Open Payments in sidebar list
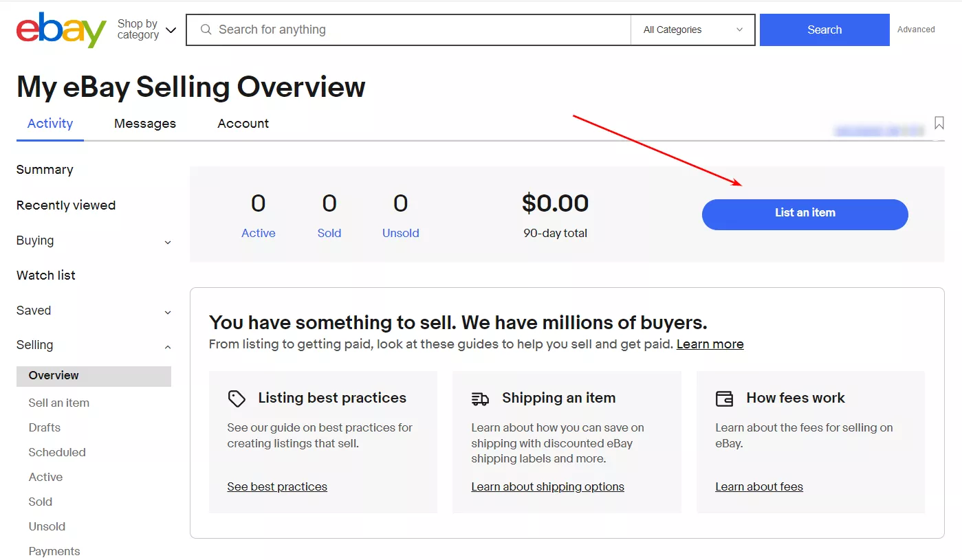The width and height of the screenshot is (962, 560). (x=54, y=552)
